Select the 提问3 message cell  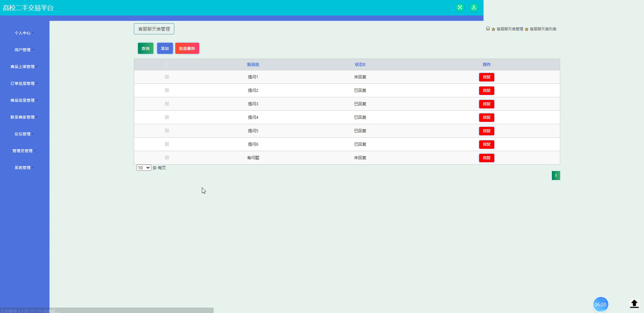[x=253, y=104]
